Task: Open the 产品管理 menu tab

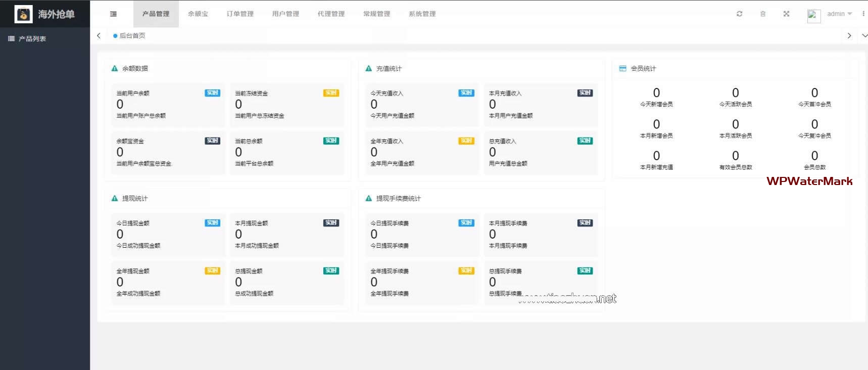Action: tap(156, 14)
